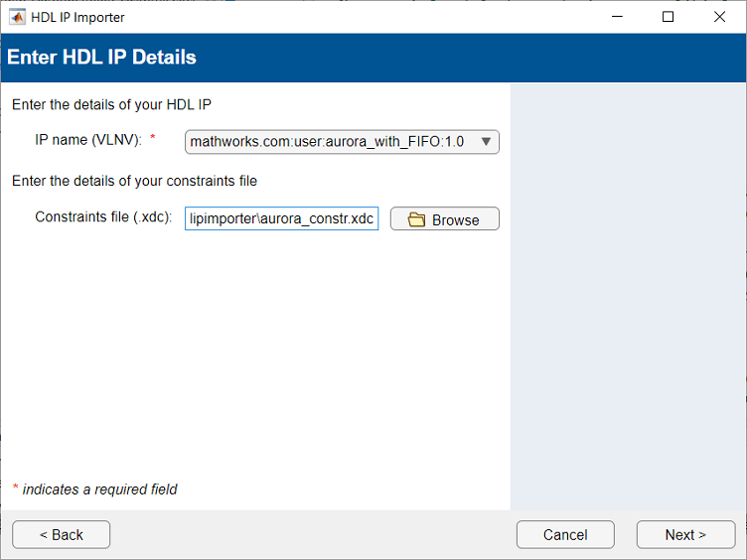Select the mathworks.com:user:aurora_with_FIFO:1.0 combo box
The image size is (747, 560).
click(x=328, y=141)
